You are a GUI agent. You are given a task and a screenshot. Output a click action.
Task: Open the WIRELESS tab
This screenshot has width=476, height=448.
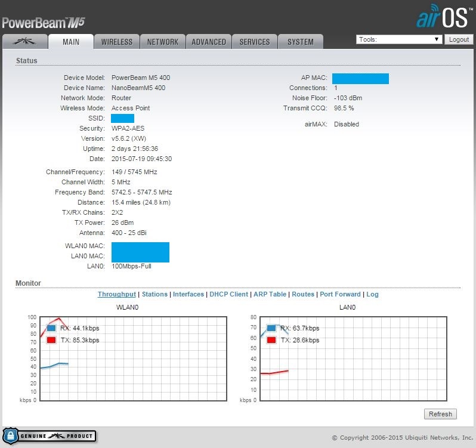tap(117, 42)
